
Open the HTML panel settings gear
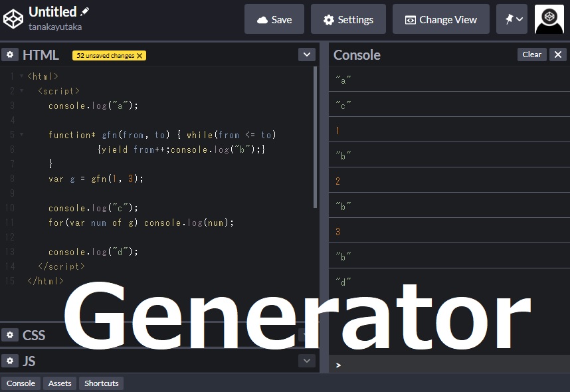coord(9,54)
